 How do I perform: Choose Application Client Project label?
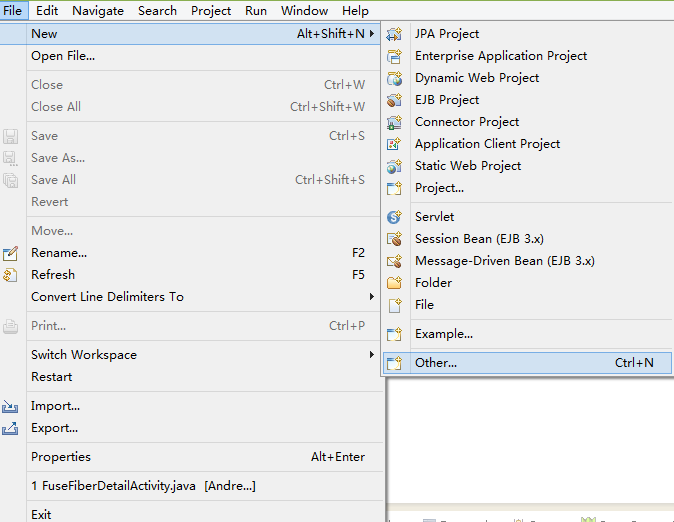tap(487, 144)
